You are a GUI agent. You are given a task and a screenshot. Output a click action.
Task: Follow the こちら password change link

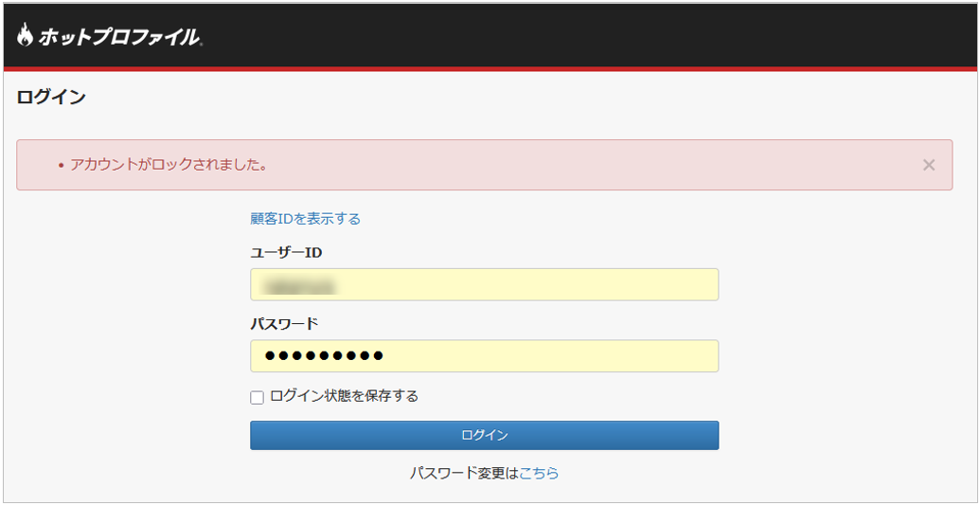tap(539, 473)
